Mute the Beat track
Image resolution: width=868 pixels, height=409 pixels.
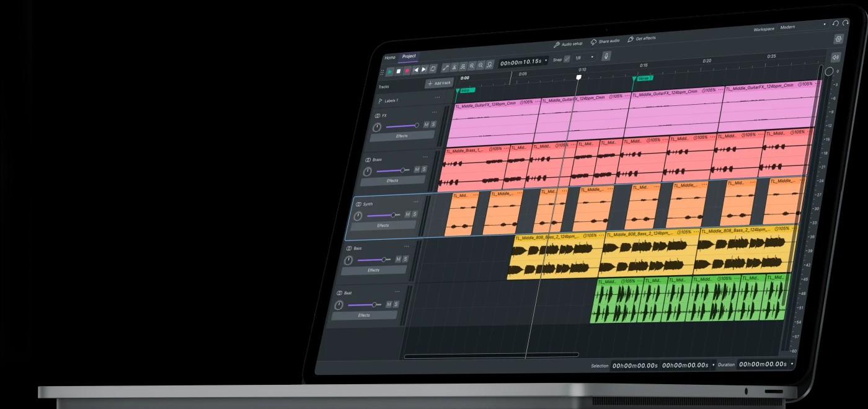[389, 304]
